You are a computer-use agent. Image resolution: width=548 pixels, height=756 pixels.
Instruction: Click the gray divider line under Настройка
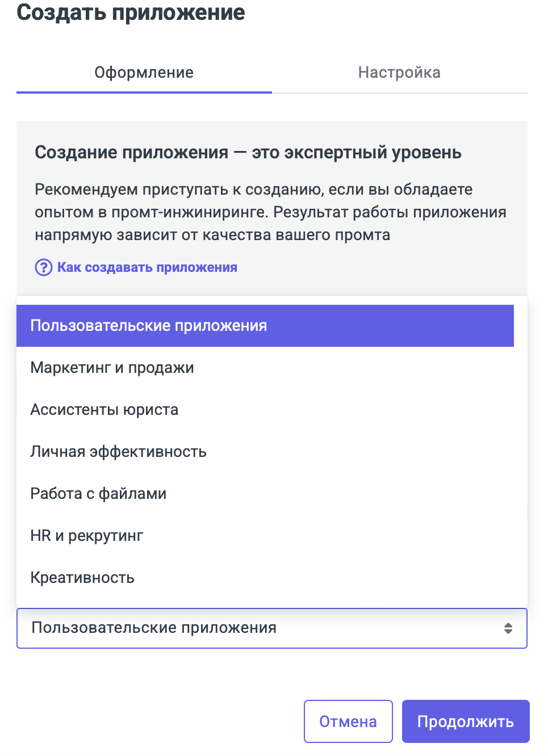(399, 93)
